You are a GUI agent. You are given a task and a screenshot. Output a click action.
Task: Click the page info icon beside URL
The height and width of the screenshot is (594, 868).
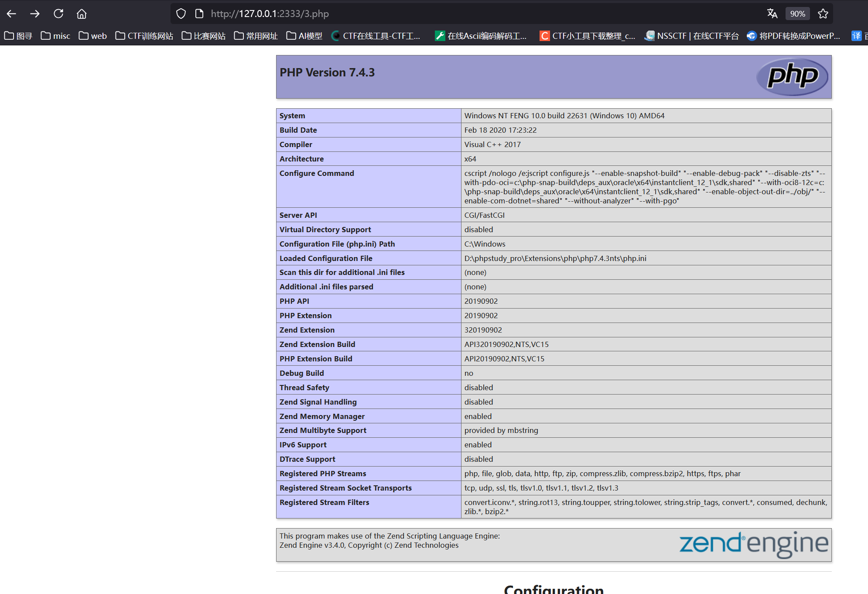tap(199, 14)
